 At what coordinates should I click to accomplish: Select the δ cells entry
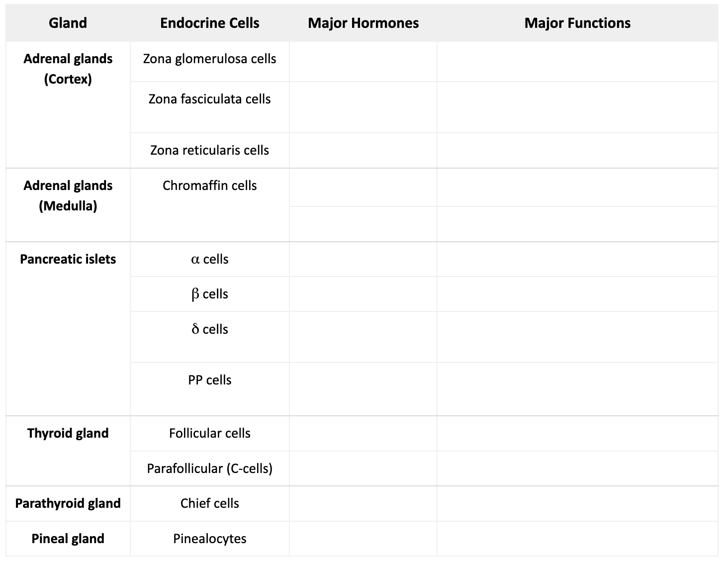[209, 329]
